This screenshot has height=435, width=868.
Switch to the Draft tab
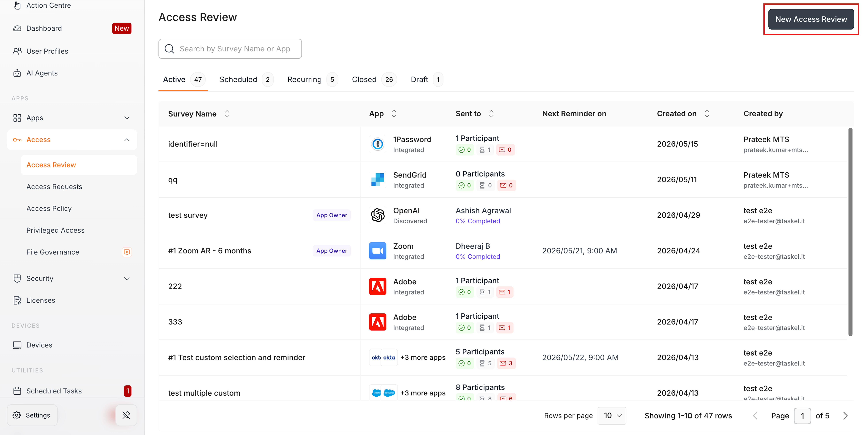pyautogui.click(x=427, y=80)
